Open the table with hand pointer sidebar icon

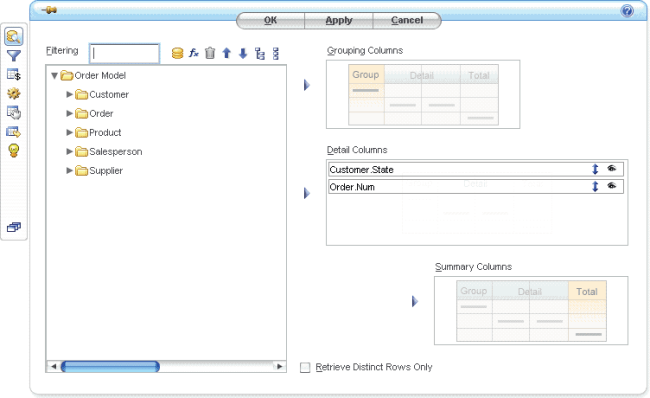tap(14, 113)
